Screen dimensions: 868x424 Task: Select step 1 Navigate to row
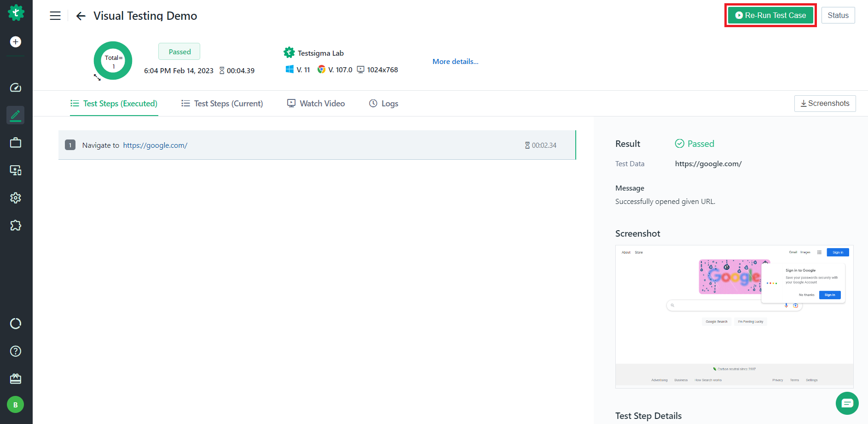tap(317, 145)
